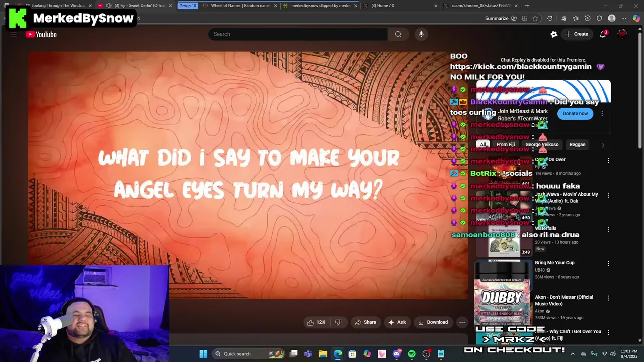Open Edge extensions puzzle icon
The image size is (644, 362).
pyautogui.click(x=549, y=18)
